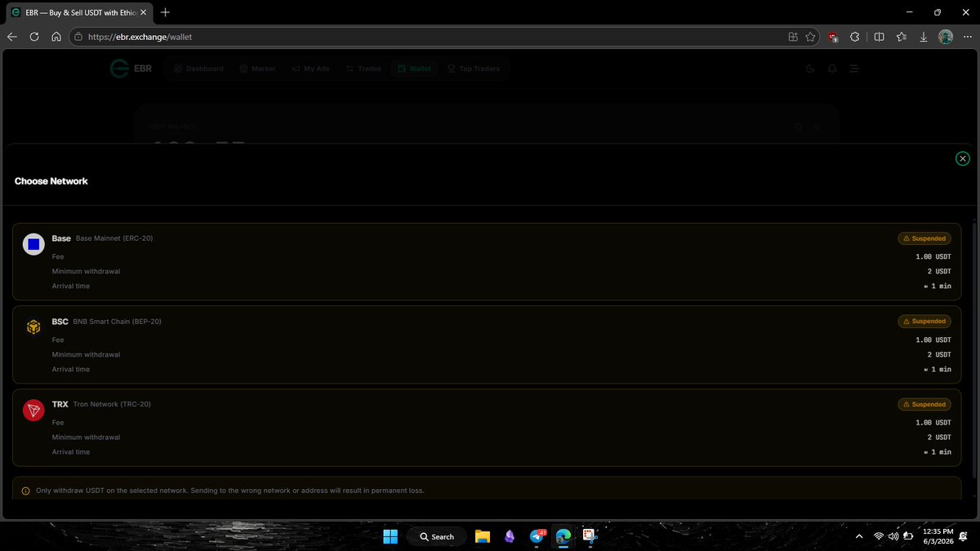Image resolution: width=980 pixels, height=551 pixels.
Task: Open the volume tray icon
Action: click(x=894, y=536)
